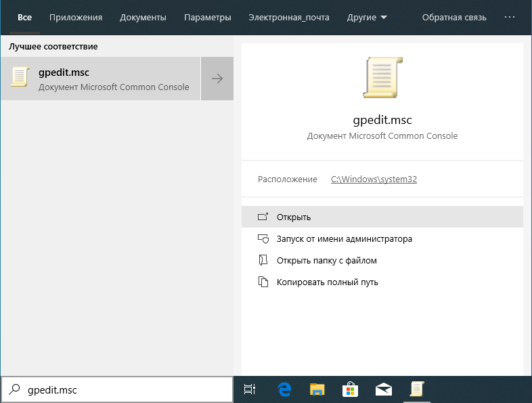Click the copy full path icon
This screenshot has height=403, width=532.
pyautogui.click(x=263, y=282)
